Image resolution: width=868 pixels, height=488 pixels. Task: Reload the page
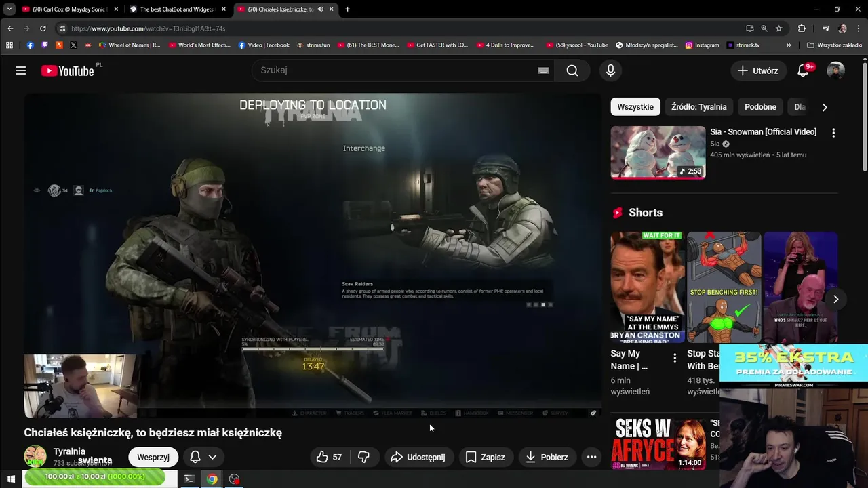[43, 28]
